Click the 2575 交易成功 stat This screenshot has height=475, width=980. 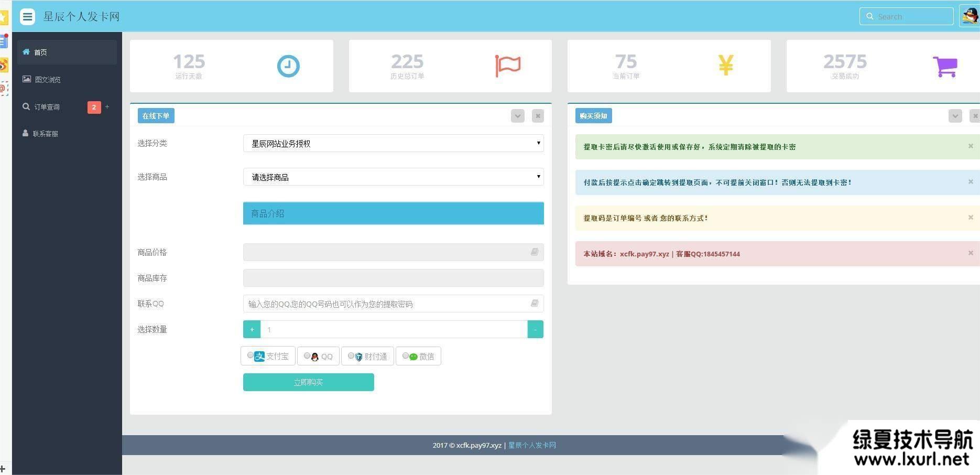click(x=845, y=66)
